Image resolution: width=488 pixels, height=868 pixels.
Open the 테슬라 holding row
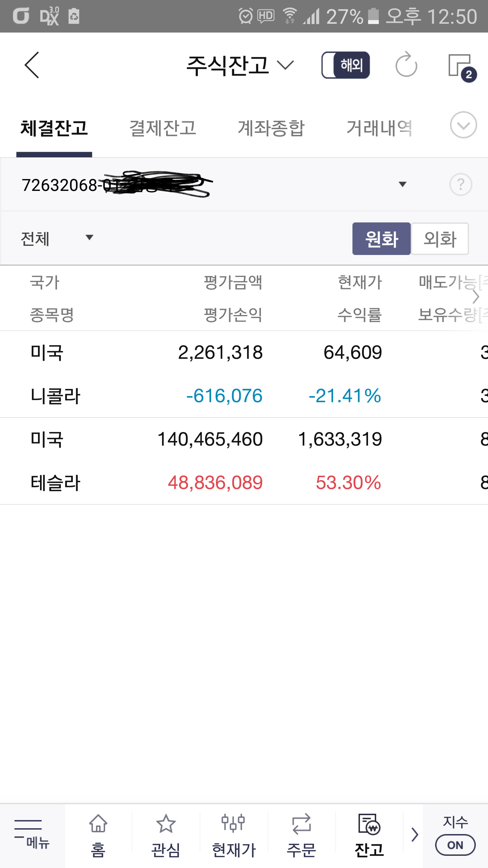pyautogui.click(x=244, y=461)
